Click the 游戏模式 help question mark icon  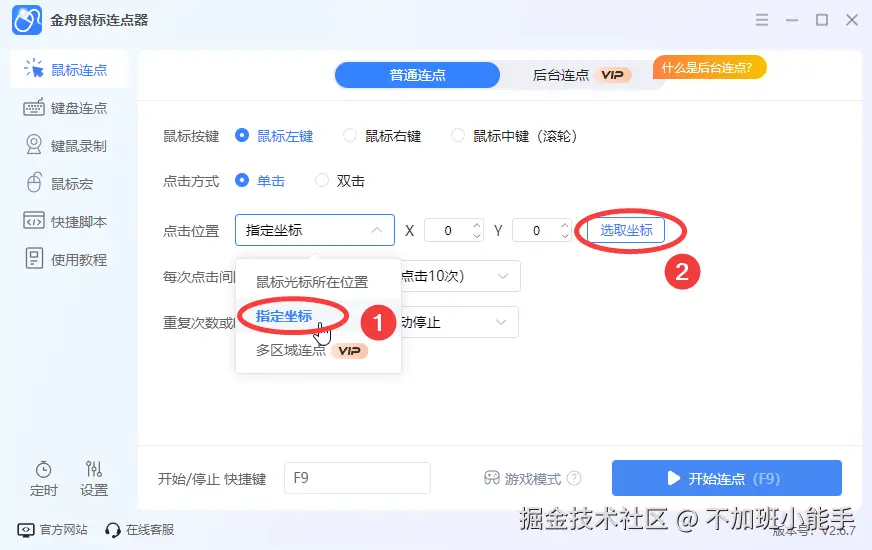(x=574, y=478)
